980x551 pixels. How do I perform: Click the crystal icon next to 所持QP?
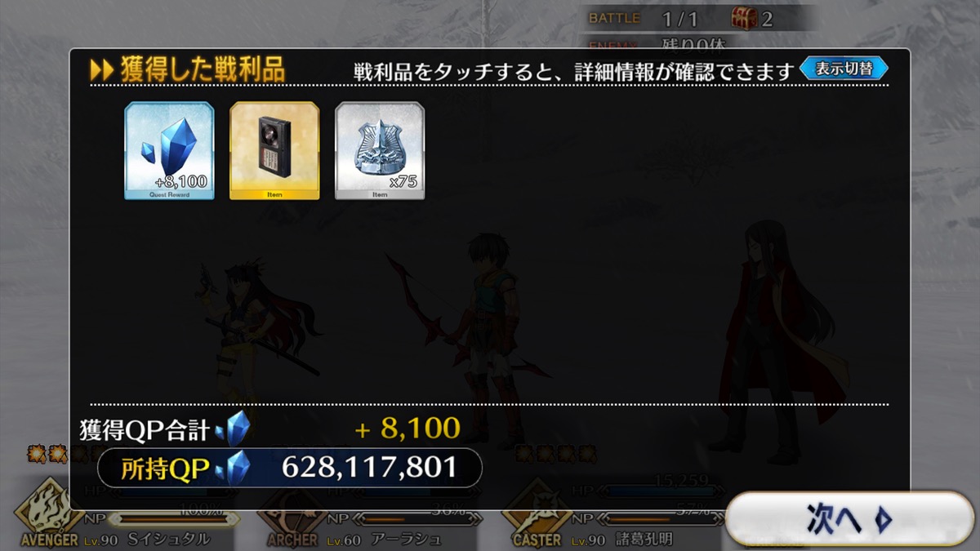[233, 468]
